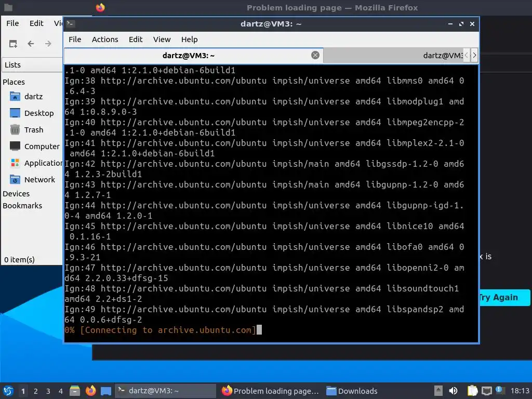Click the update notification tray icon
The image size is (532, 399).
(x=499, y=390)
